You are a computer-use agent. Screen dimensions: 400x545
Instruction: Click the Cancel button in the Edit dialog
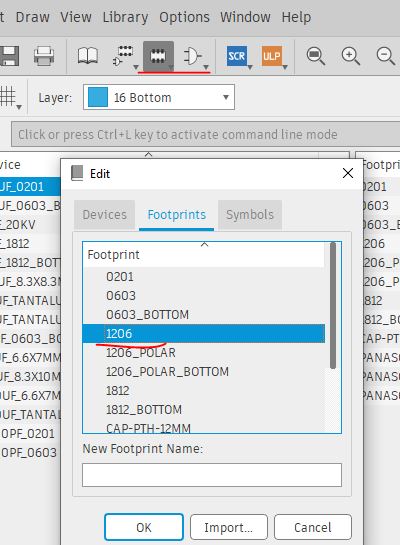313,528
